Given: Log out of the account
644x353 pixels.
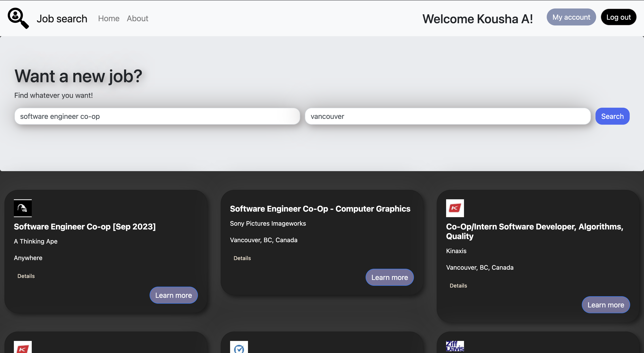Looking at the screenshot, I should click(618, 17).
